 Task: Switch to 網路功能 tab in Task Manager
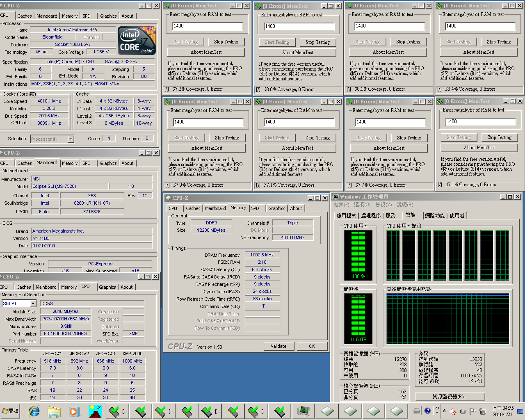point(435,215)
